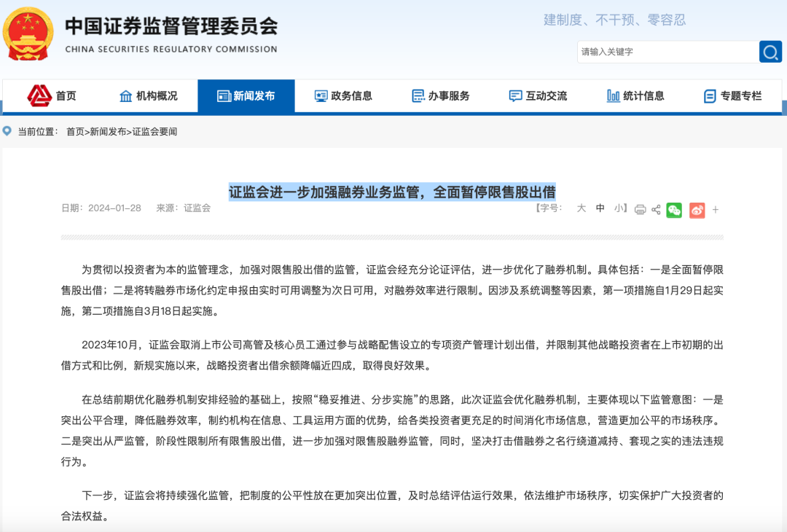Image resolution: width=787 pixels, height=532 pixels.
Task: Click 证监会要闻 breadcrumb link
Action: point(154,132)
